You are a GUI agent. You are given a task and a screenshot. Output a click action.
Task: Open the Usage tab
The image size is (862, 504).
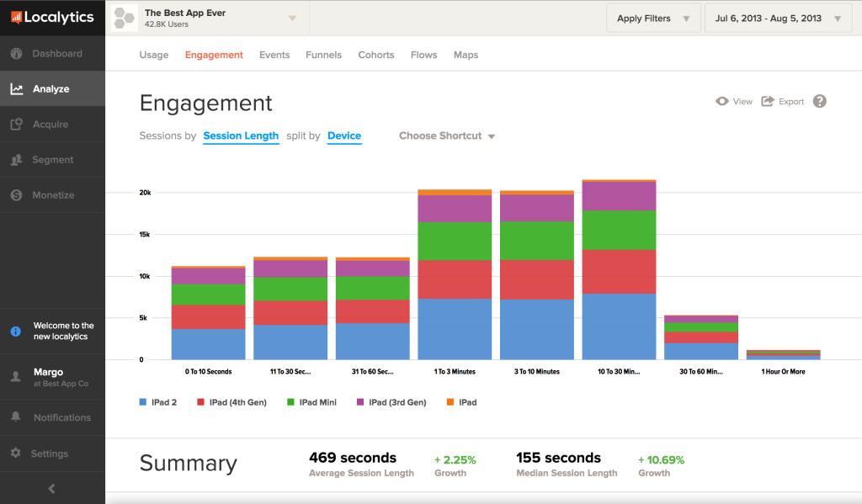click(153, 55)
